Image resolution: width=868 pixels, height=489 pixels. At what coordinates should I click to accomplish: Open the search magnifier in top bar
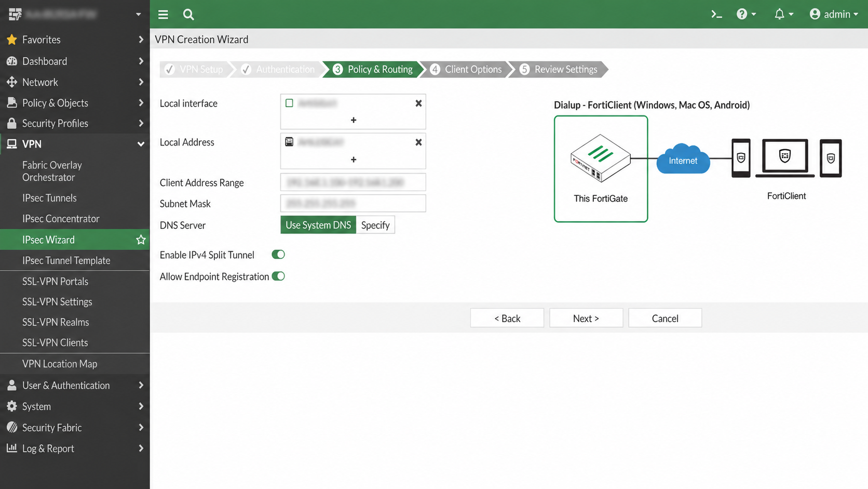[188, 15]
